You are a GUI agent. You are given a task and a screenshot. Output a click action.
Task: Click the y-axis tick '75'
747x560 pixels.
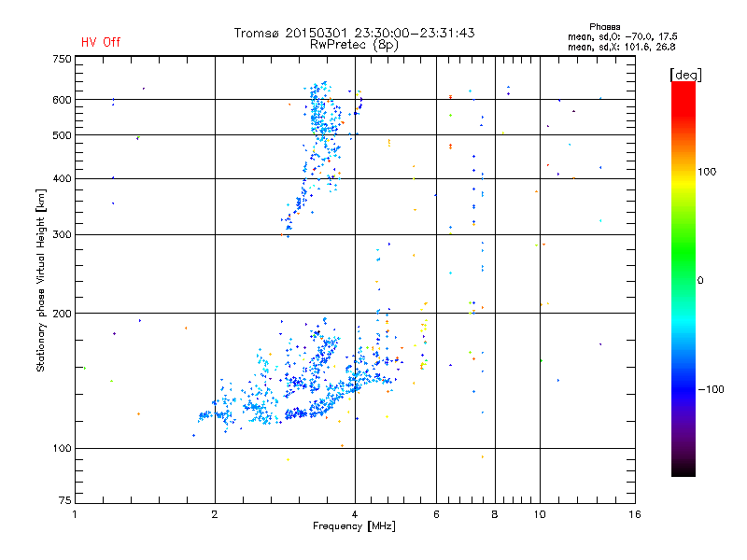[65, 500]
